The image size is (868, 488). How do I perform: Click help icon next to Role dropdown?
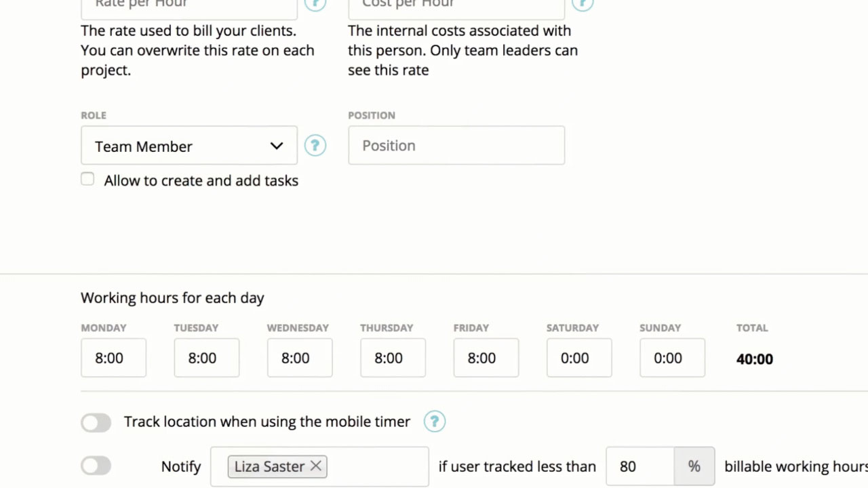pos(315,145)
